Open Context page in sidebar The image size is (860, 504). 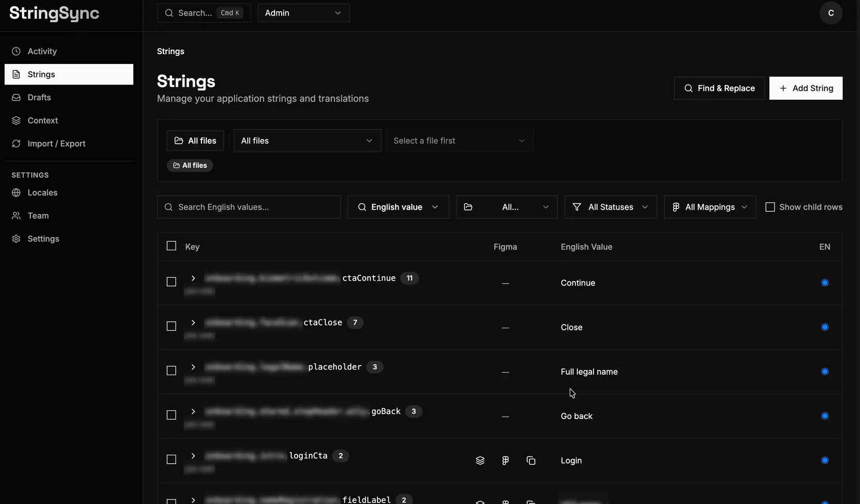tap(69, 120)
